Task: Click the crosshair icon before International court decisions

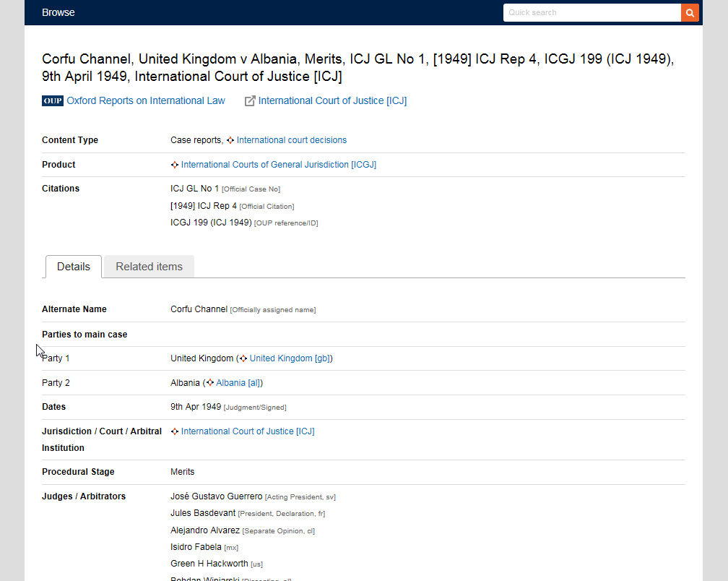Action: (230, 140)
